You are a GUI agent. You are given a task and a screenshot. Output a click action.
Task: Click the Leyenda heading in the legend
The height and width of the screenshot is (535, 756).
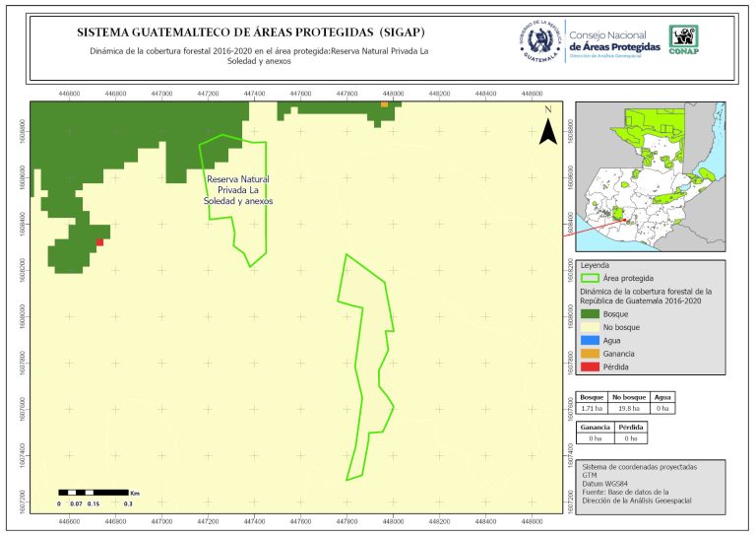596,265
